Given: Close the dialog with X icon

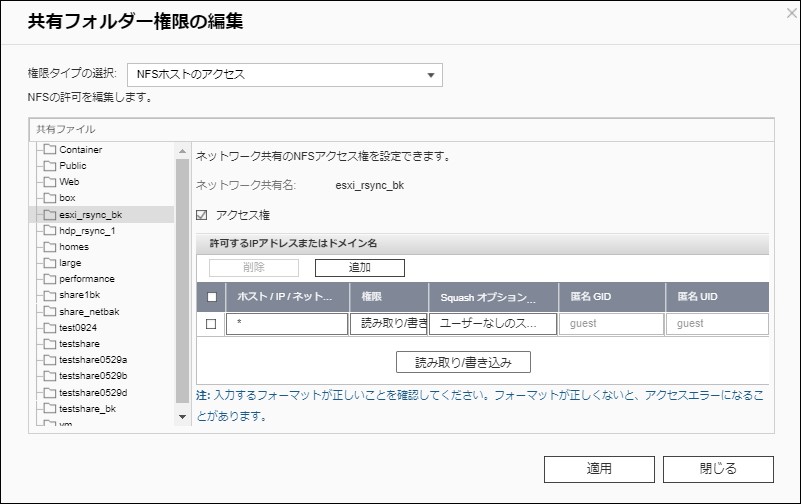Looking at the screenshot, I should pos(791,12).
